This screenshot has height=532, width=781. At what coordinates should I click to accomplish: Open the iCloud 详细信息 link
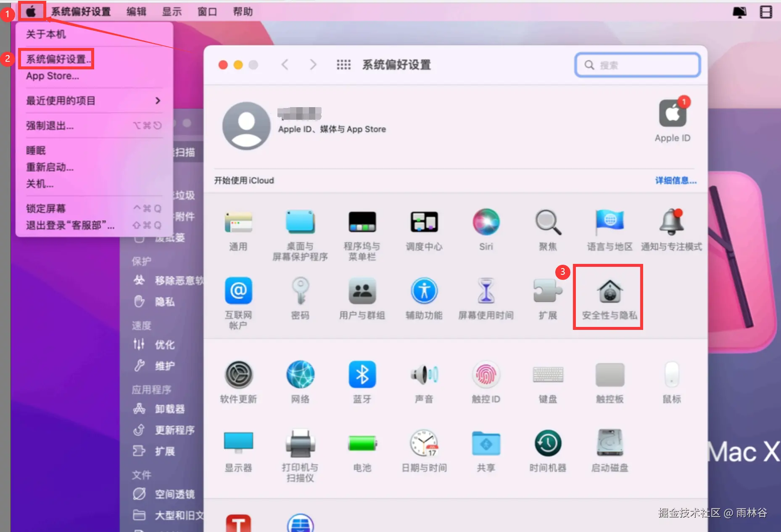coord(676,181)
